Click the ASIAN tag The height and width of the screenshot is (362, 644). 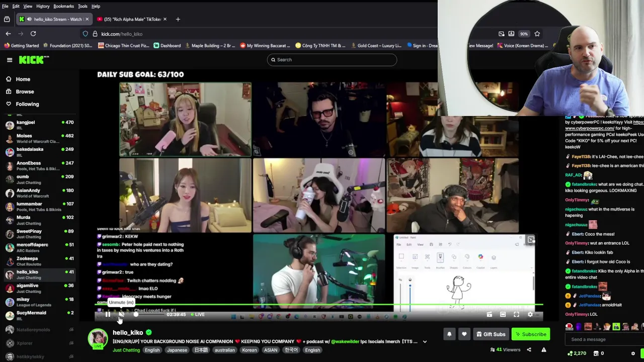(x=271, y=350)
